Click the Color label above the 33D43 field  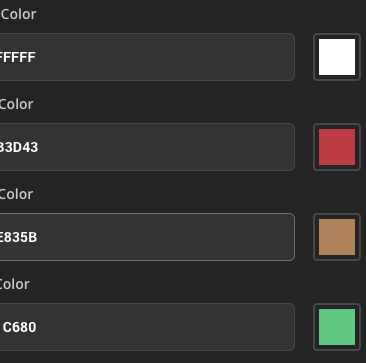(16, 104)
